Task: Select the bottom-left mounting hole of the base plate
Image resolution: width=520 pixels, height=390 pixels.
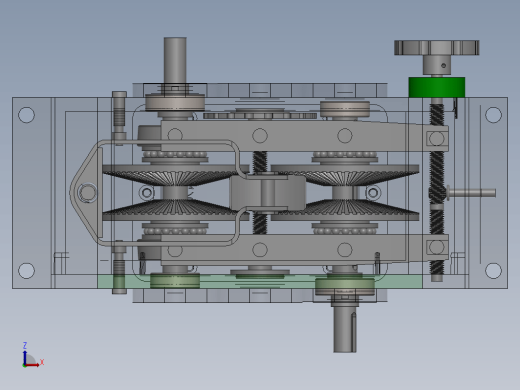Action: pos(26,270)
